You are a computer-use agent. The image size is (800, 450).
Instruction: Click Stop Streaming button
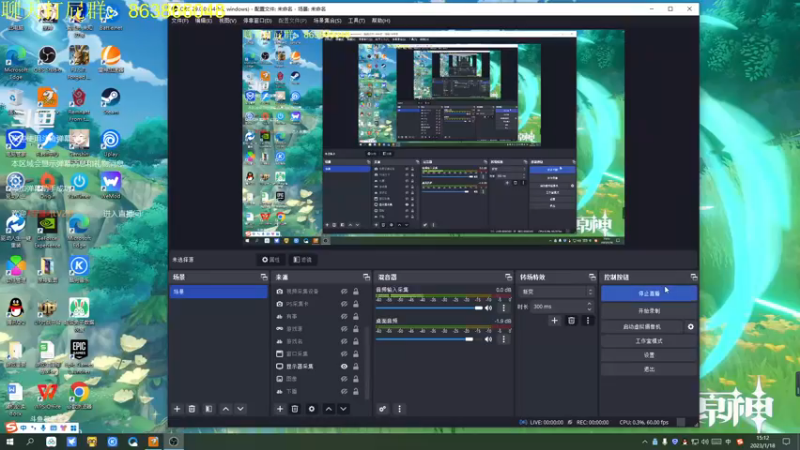649,293
